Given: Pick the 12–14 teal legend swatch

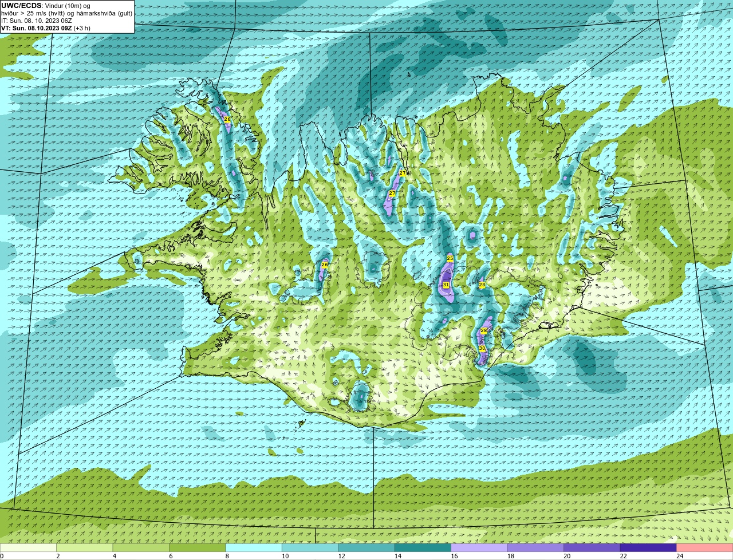Looking at the screenshot, I should (368, 547).
